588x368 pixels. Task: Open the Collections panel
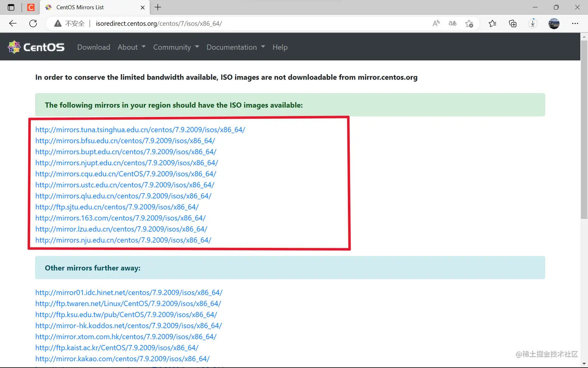click(513, 23)
